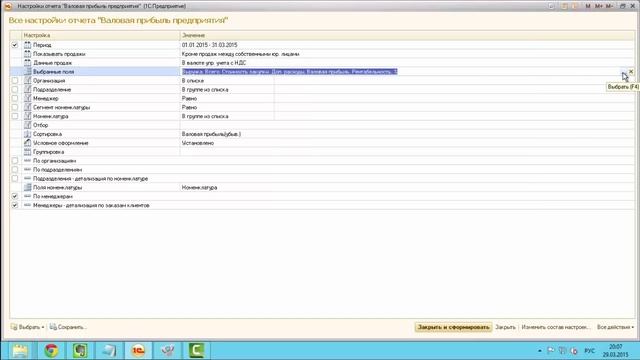Click the value В валюте упр. учета с НДС
Screen dimensions: 640x360
coord(214,63)
